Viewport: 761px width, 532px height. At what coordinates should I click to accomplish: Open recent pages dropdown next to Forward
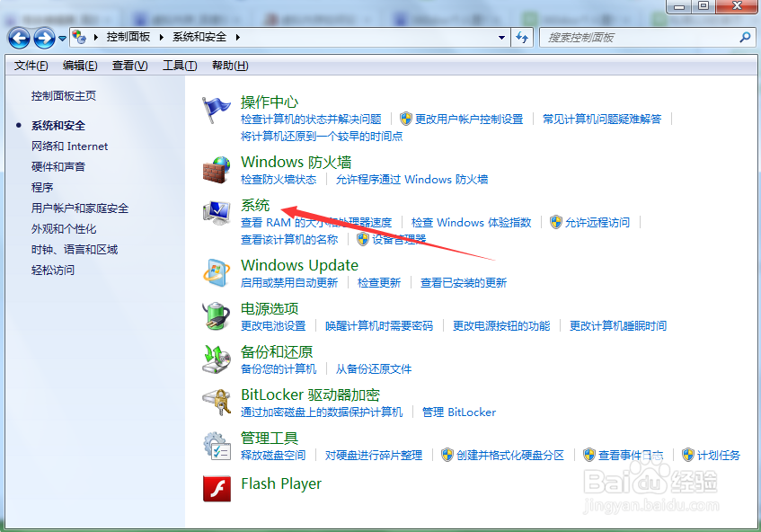click(62, 39)
